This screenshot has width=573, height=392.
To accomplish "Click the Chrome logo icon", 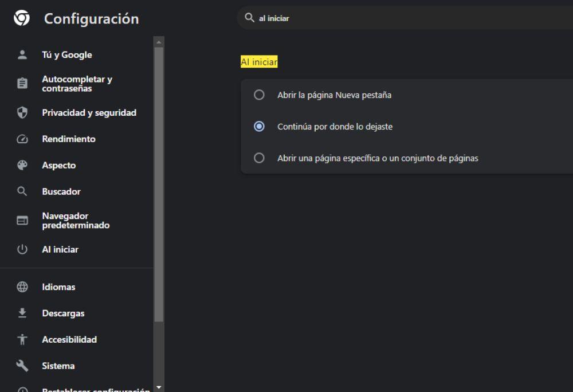I will click(x=22, y=18).
